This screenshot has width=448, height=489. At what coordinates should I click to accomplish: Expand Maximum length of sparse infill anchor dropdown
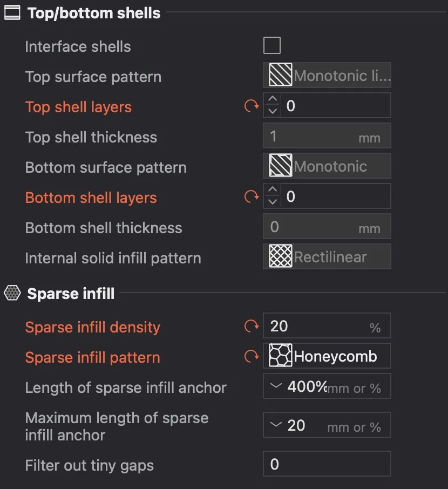pos(276,424)
